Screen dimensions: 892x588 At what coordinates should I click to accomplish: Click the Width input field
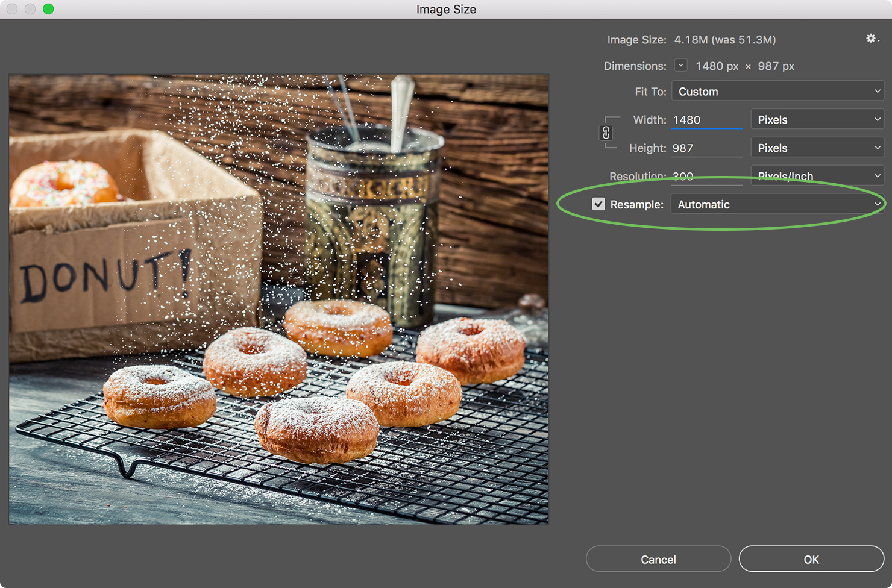(707, 120)
